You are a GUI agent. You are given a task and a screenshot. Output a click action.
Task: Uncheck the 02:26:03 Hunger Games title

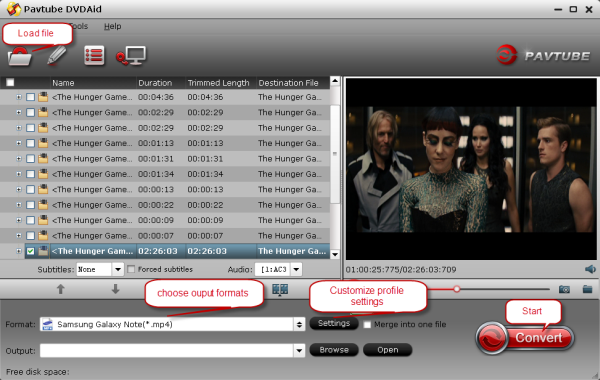[x=30, y=251]
